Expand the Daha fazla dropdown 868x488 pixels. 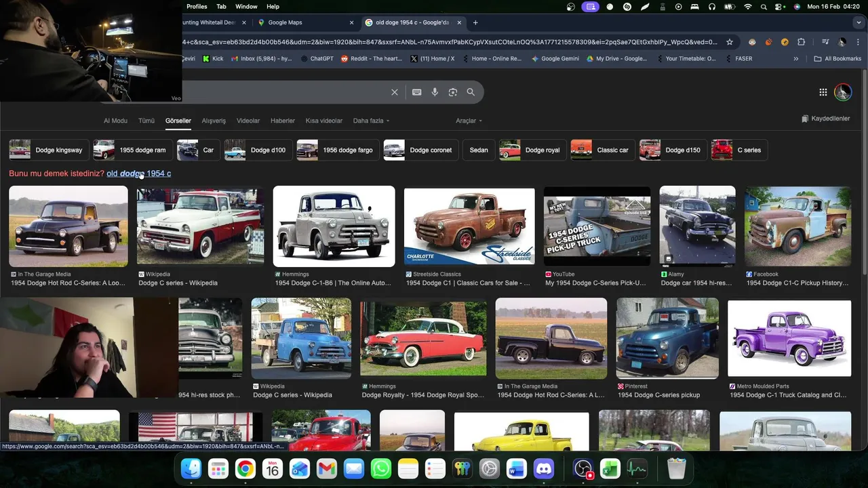[371, 121]
